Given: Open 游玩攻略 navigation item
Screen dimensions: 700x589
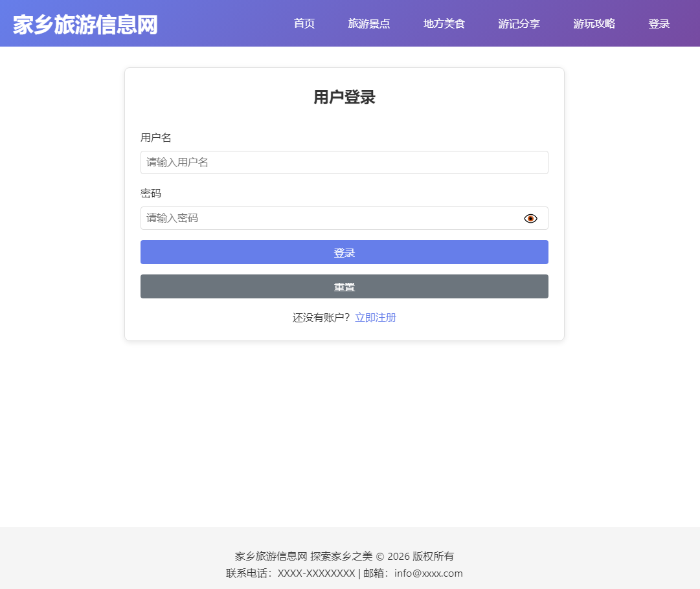Looking at the screenshot, I should [594, 24].
